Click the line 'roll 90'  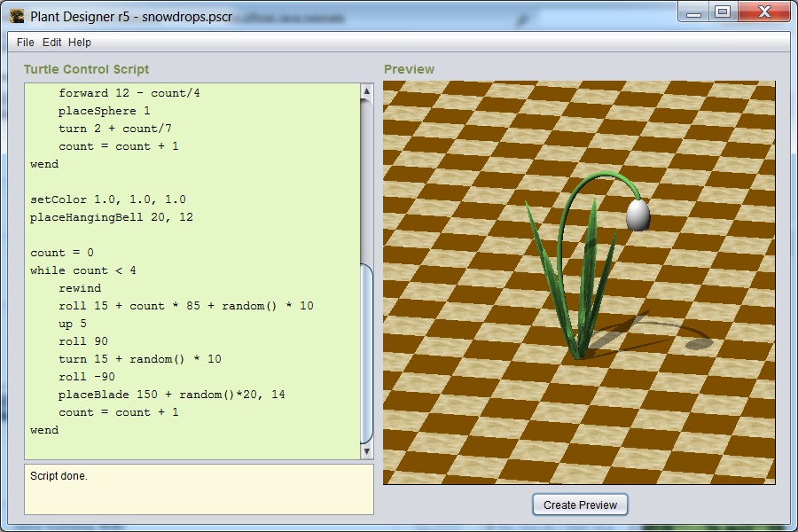pyautogui.click(x=83, y=341)
